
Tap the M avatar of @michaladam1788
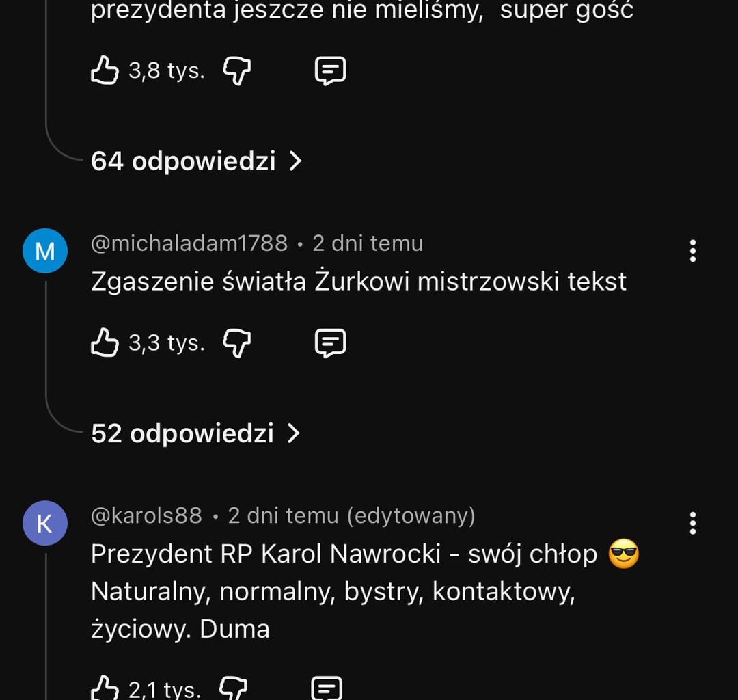click(45, 250)
